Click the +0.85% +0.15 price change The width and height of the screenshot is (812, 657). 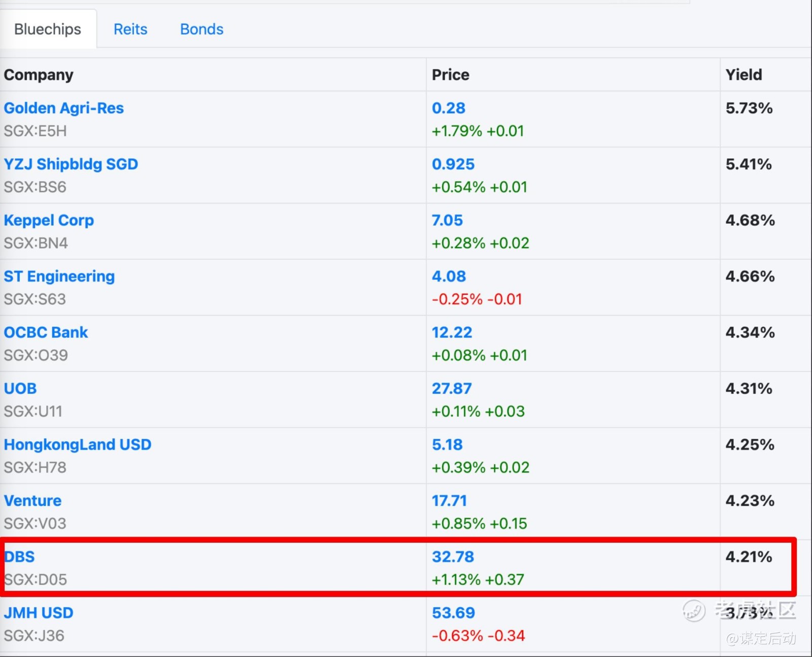point(480,524)
